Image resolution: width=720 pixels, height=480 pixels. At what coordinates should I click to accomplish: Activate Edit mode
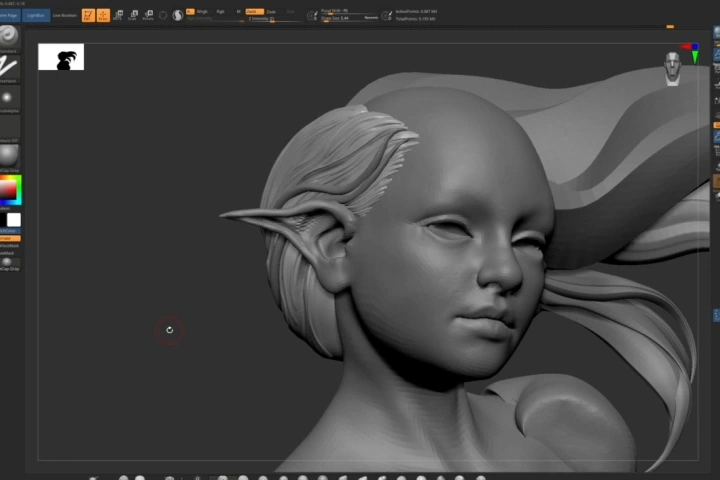coord(88,15)
